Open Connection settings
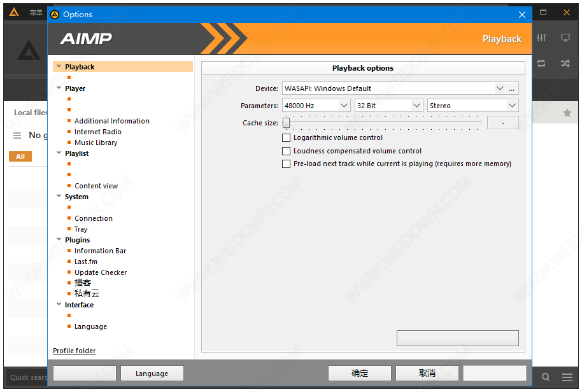Viewport: 582px width, 392px height. click(x=94, y=218)
